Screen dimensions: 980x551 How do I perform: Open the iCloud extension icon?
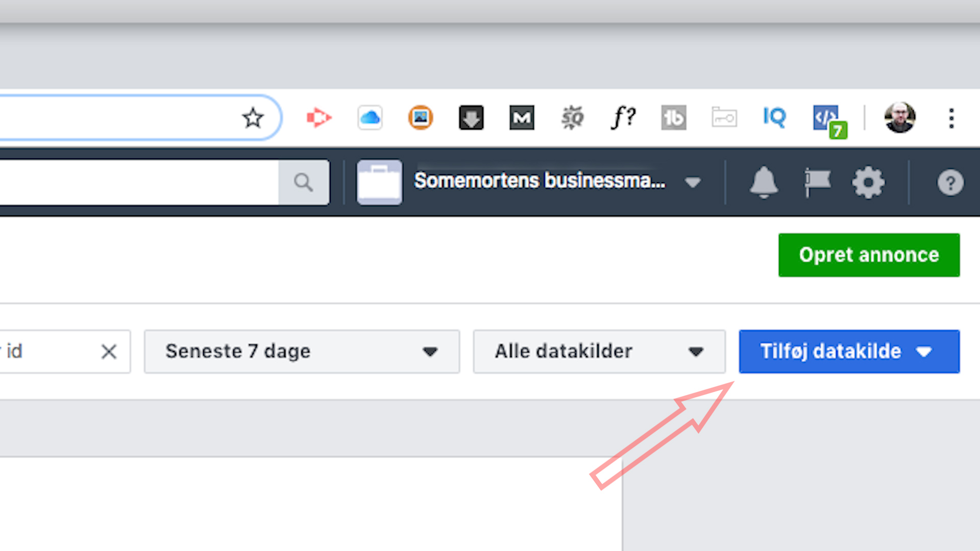click(370, 118)
